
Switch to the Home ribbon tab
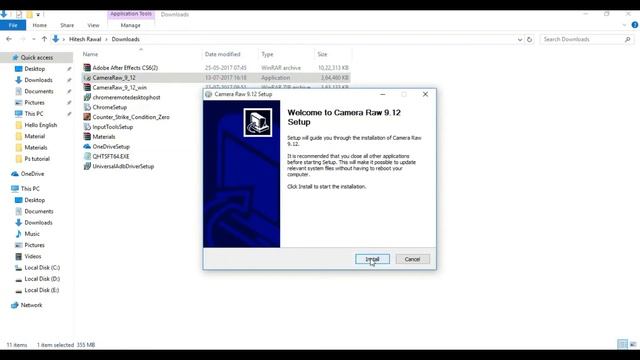(x=40, y=25)
